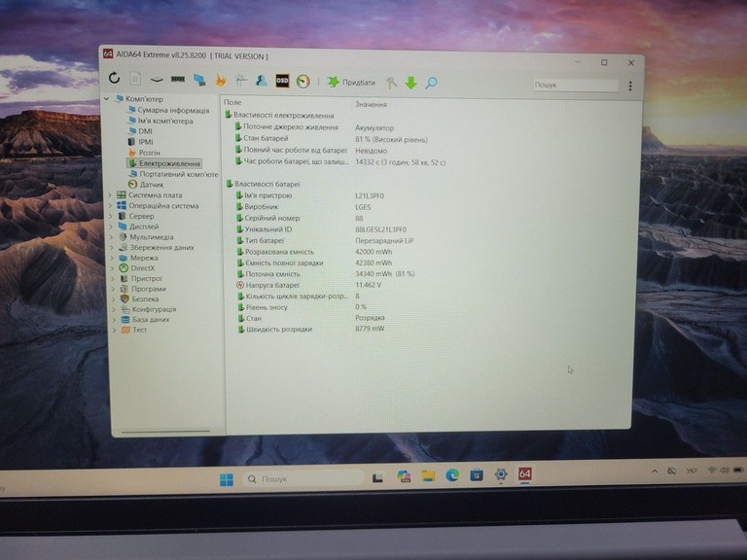This screenshot has width=747, height=560.
Task: Click the Придбати purchase button
Action: coord(351,83)
